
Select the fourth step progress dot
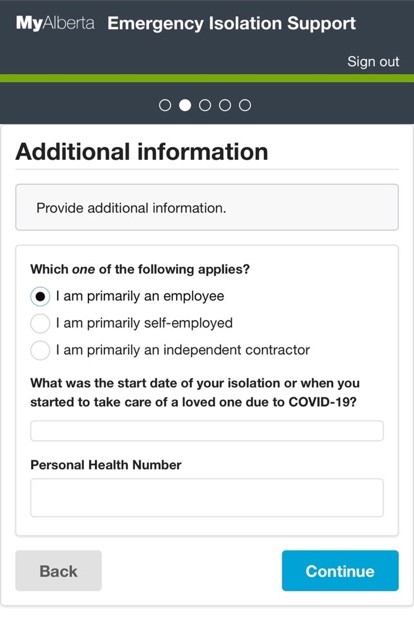tap(225, 105)
